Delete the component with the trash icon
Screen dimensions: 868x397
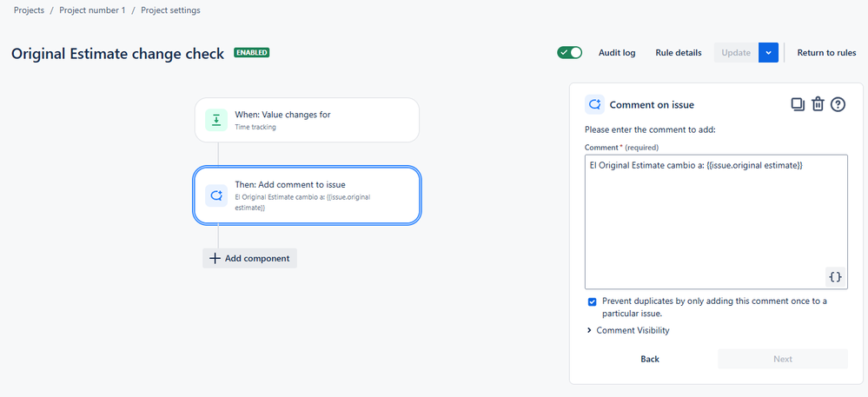click(818, 104)
